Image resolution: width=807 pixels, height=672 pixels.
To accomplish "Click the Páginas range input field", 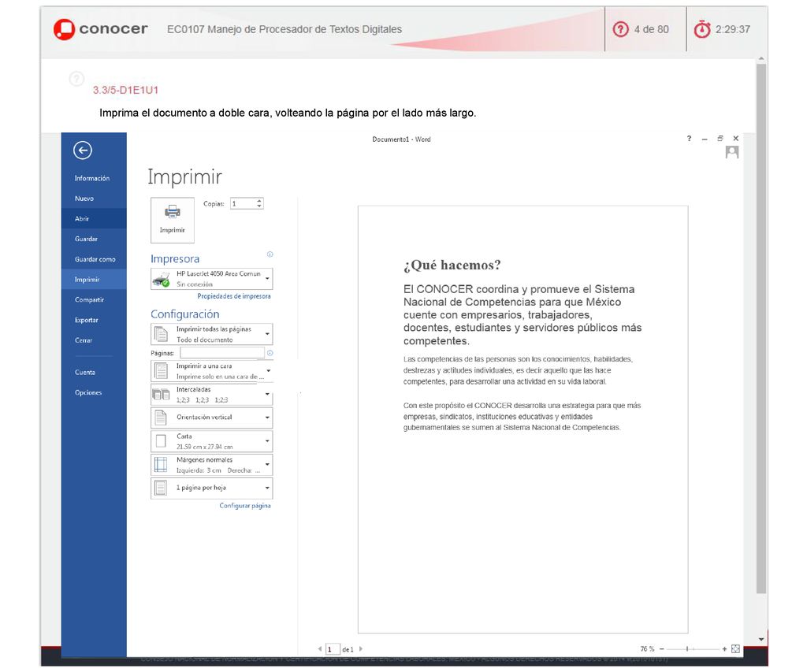I will tap(222, 353).
